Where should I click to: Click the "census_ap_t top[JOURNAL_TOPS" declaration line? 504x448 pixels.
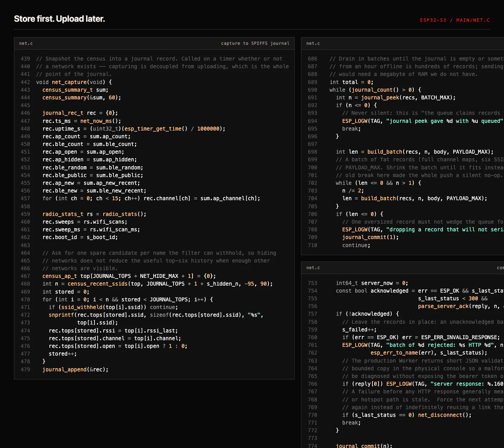pos(129,276)
